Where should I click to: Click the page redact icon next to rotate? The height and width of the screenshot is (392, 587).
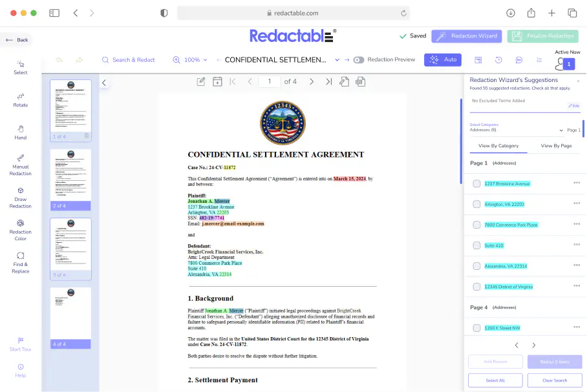(360, 81)
